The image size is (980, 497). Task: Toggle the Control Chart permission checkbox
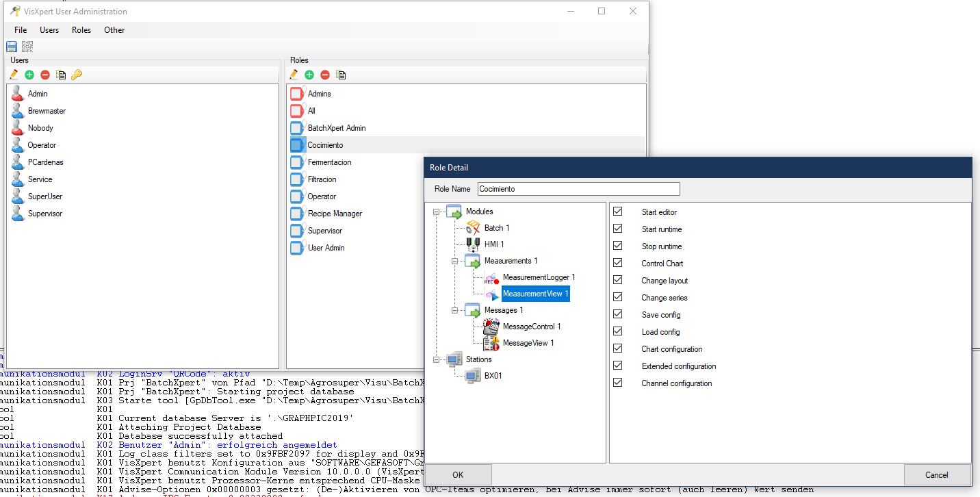(x=618, y=264)
